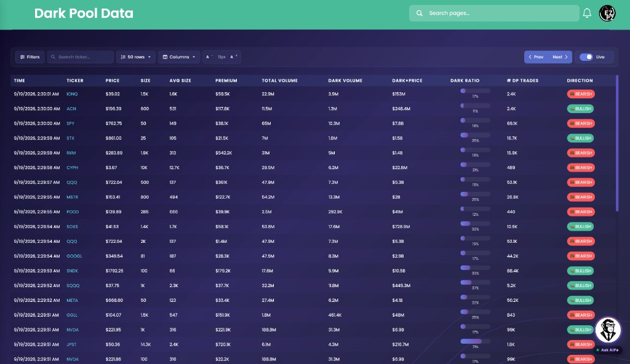630x364 pixels.
Task: Open the notifications bell
Action: [x=587, y=14]
